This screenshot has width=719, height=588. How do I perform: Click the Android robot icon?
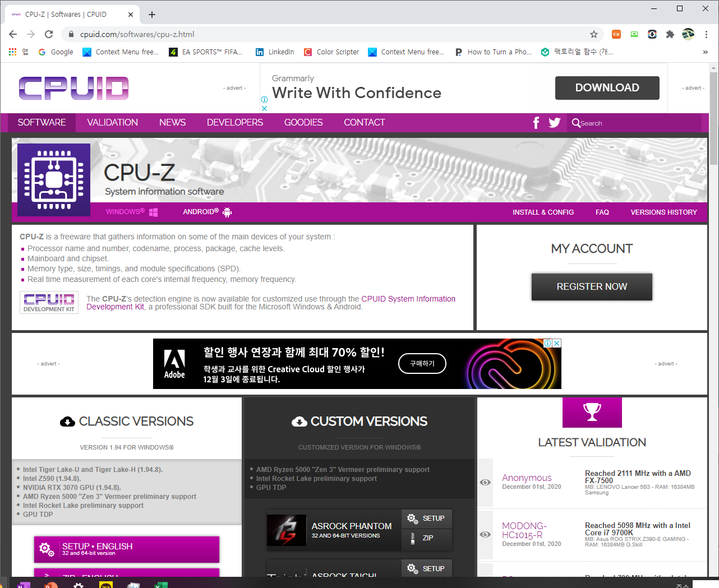pos(227,212)
